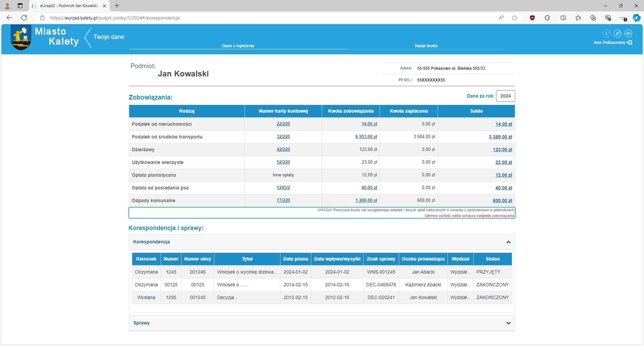
Task: Toggle high contrast mode eye icon
Action: tap(628, 34)
